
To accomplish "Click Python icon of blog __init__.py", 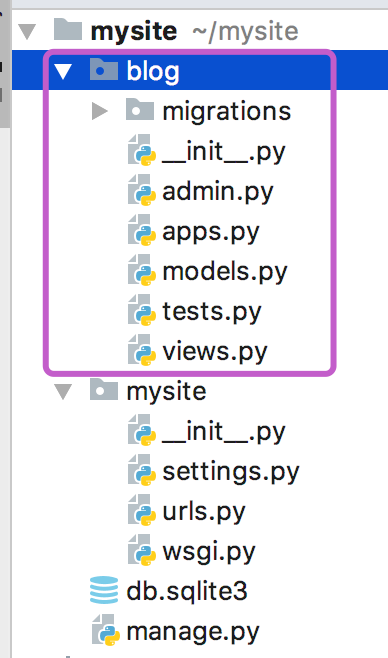I will tap(142, 150).
